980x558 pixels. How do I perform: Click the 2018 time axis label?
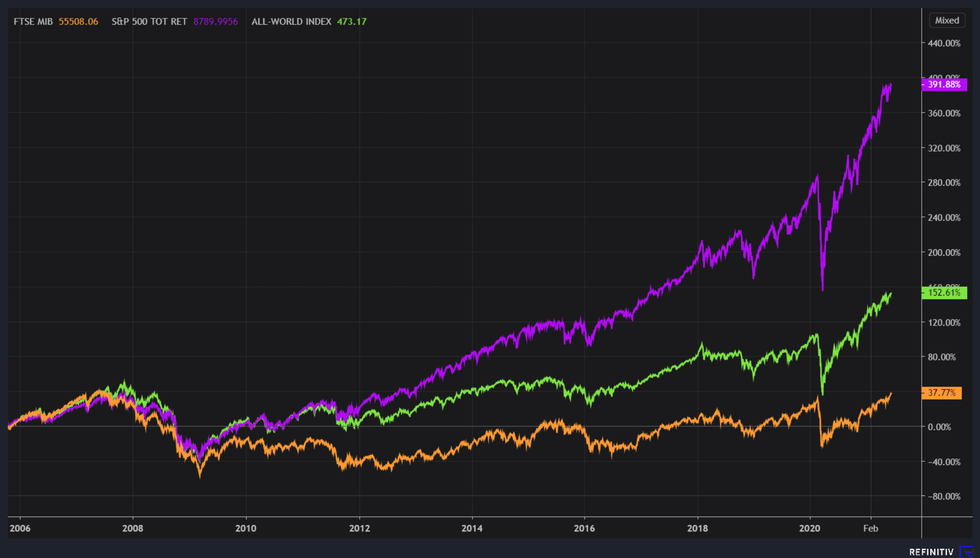(x=698, y=528)
